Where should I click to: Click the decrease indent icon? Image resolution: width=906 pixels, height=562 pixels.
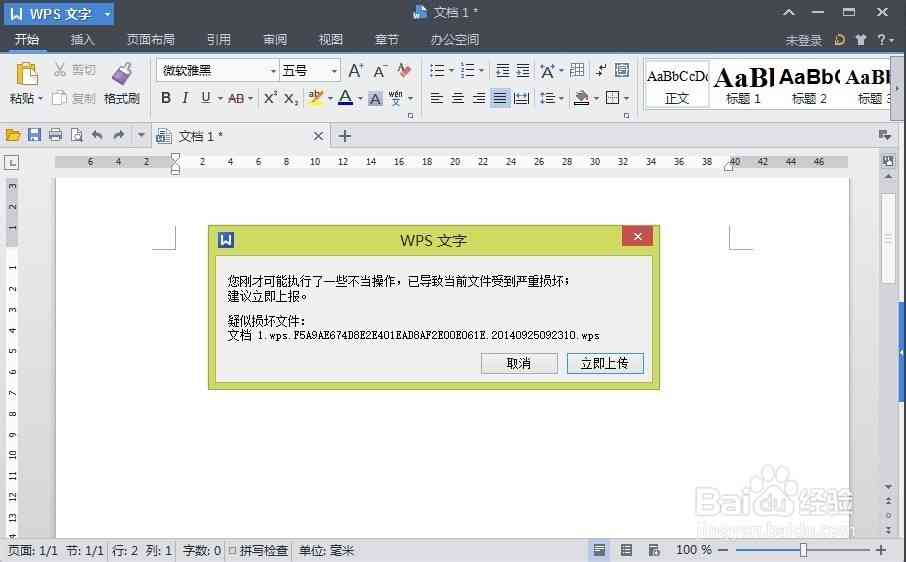(x=502, y=70)
